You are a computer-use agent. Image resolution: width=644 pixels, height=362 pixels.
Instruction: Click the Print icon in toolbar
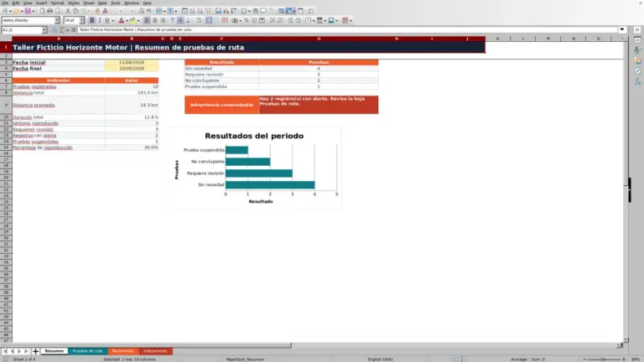(x=49, y=11)
